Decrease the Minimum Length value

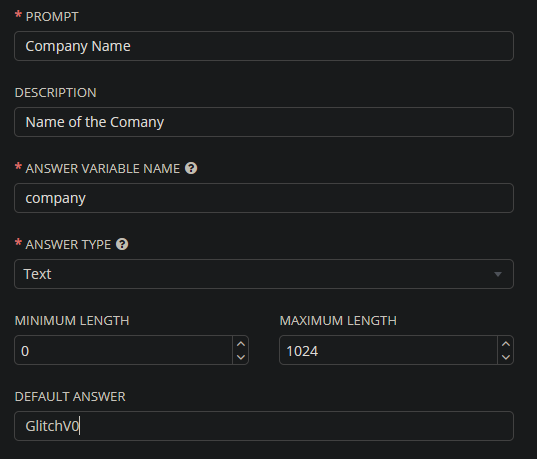(x=241, y=357)
